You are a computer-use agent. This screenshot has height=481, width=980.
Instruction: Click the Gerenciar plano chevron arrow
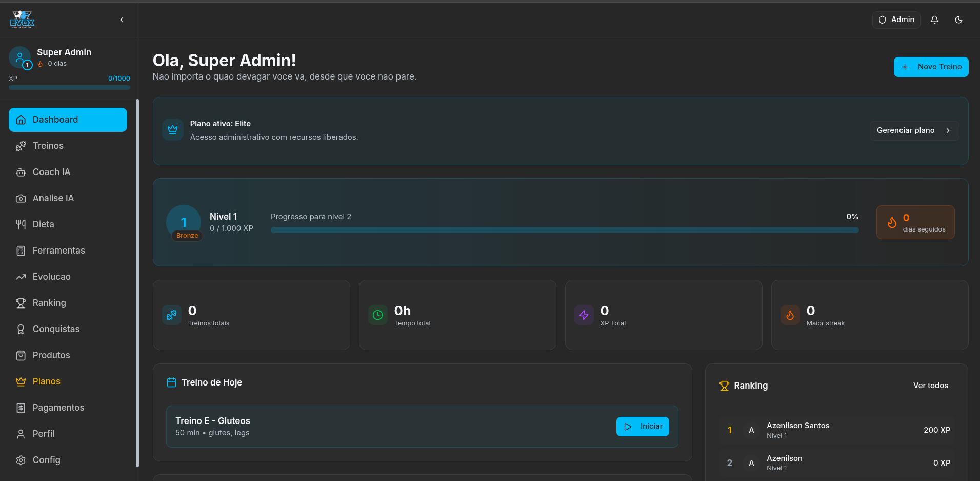948,130
